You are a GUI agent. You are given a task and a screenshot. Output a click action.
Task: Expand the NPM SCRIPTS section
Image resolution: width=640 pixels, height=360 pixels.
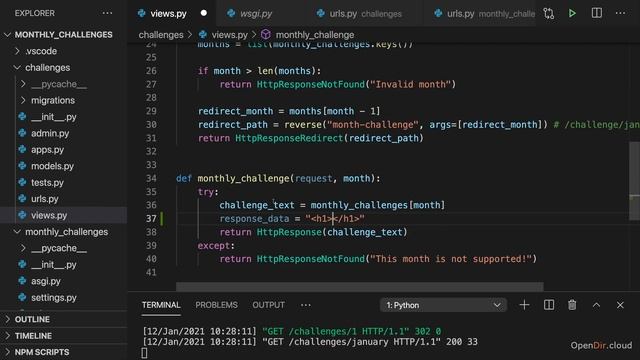click(x=63, y=352)
